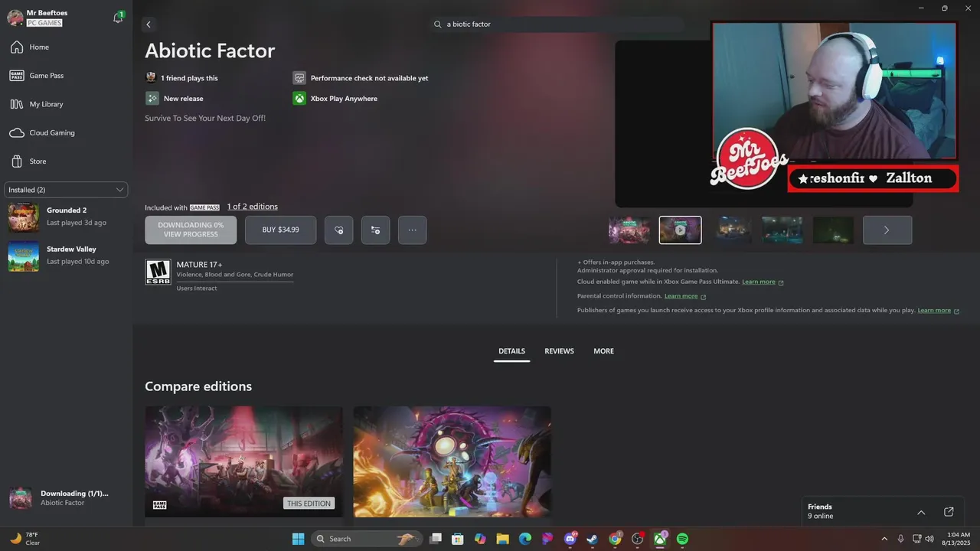
Task: Click the friend avatar icon beside '1 friend plays this'
Action: click(151, 77)
